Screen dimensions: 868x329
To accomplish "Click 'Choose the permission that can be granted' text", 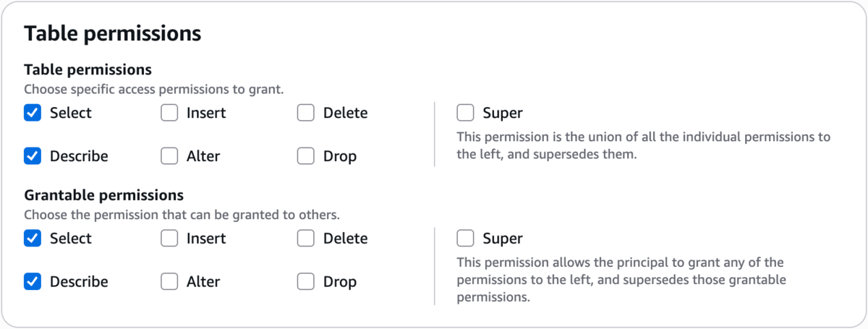I will click(x=182, y=215).
